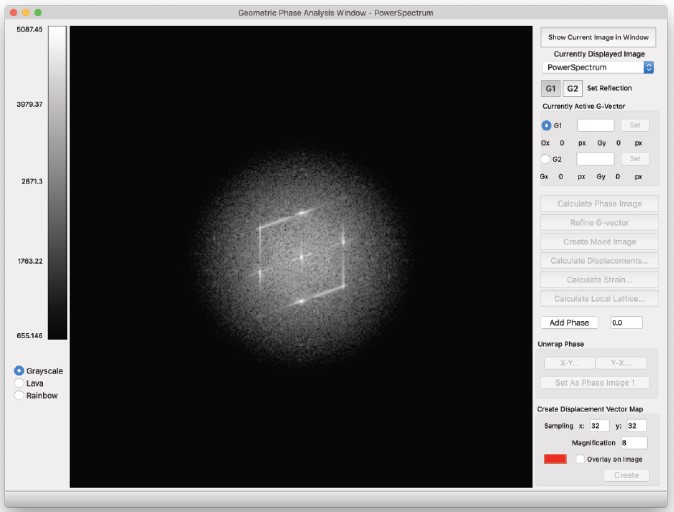Select the Rainbow color map option
The height and width of the screenshot is (512, 674).
pos(19,395)
